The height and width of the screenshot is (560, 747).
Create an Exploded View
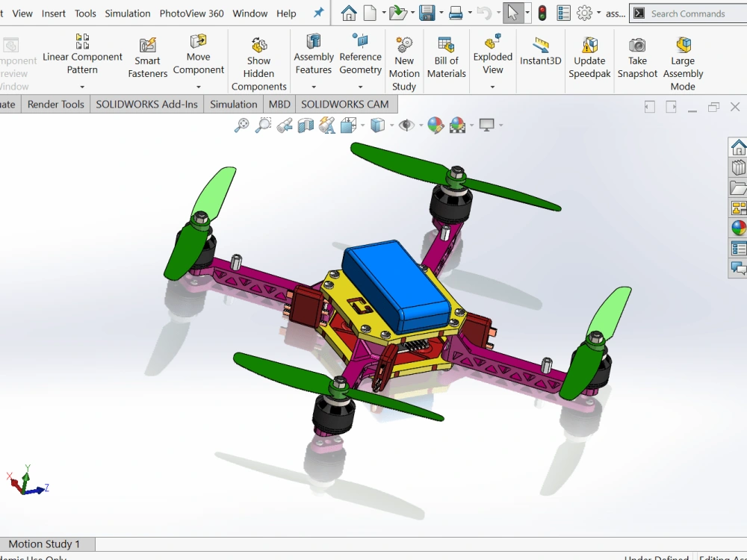pyautogui.click(x=492, y=55)
